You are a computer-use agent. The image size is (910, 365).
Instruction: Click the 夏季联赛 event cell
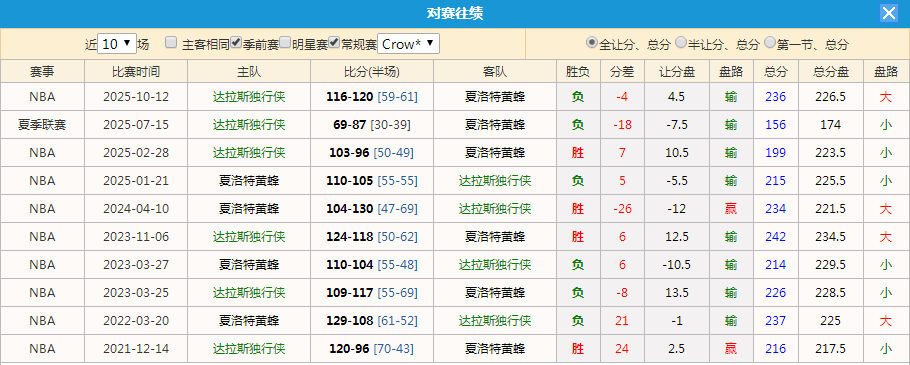42,125
